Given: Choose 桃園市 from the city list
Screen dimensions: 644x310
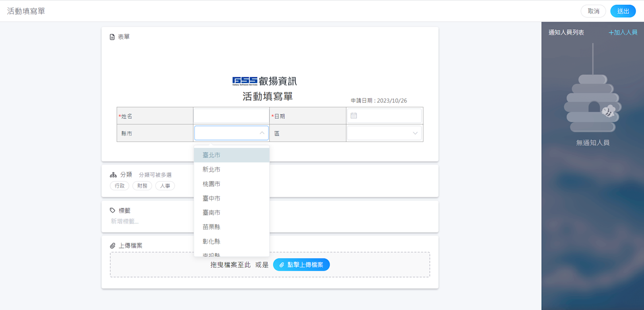Looking at the screenshot, I should click(x=211, y=184).
